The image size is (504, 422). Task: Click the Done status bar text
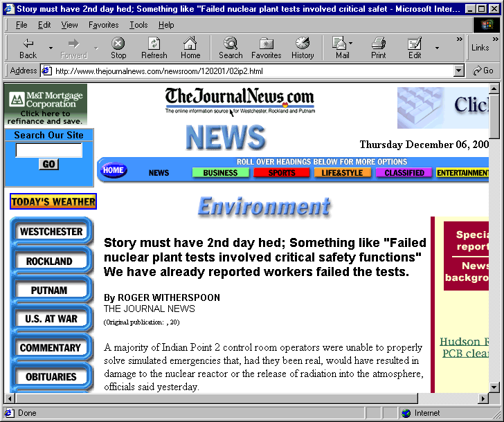(27, 413)
